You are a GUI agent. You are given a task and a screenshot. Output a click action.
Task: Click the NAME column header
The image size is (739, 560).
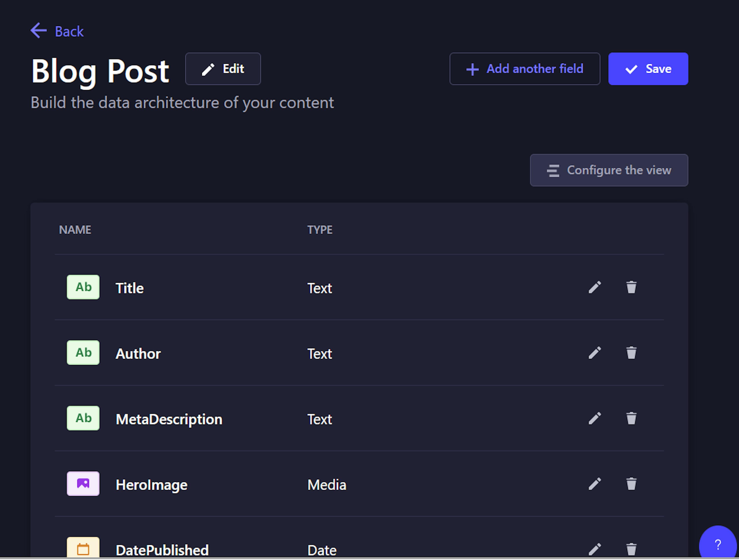point(75,229)
